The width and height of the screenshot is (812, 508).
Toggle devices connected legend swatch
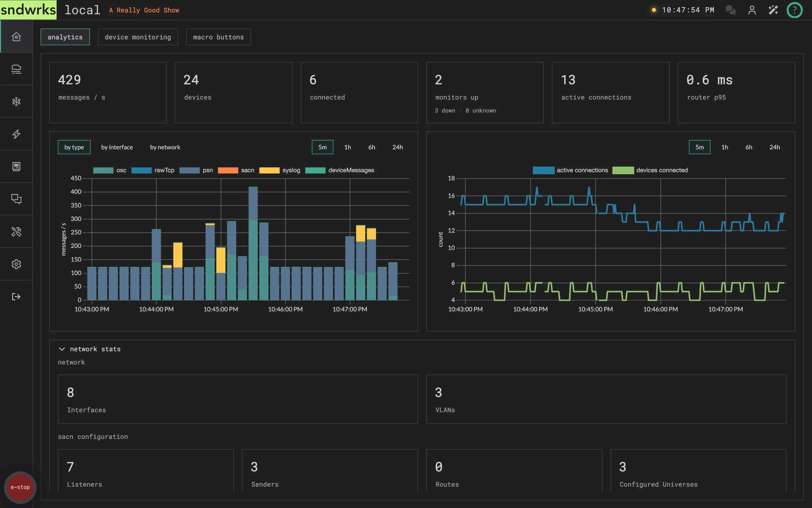(623, 170)
